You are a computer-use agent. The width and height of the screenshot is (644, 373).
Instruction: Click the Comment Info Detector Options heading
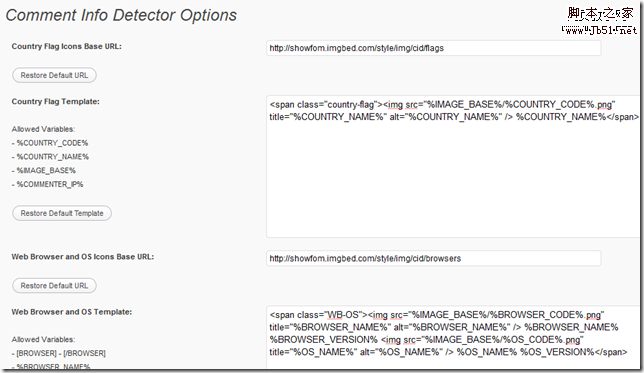pyautogui.click(x=121, y=15)
